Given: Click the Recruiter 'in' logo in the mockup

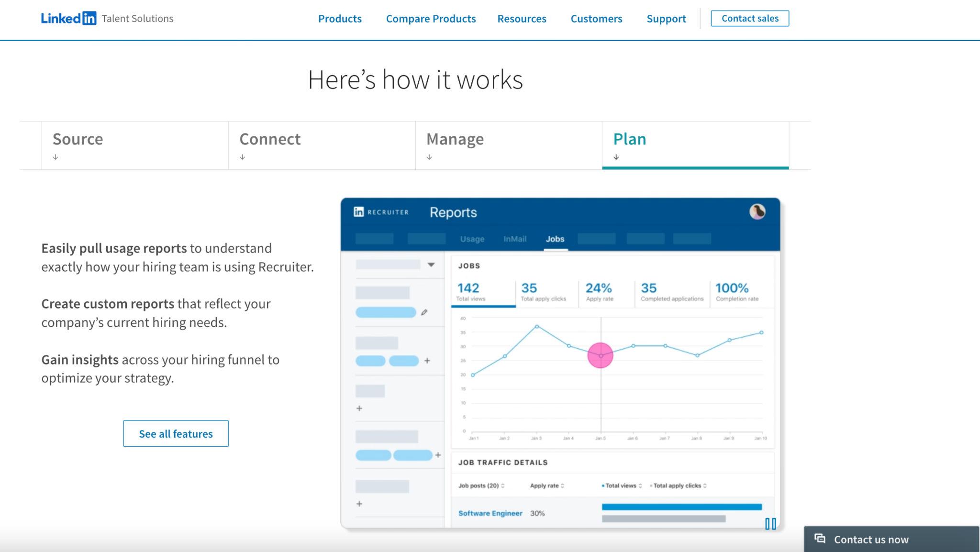Looking at the screenshot, I should [x=359, y=212].
